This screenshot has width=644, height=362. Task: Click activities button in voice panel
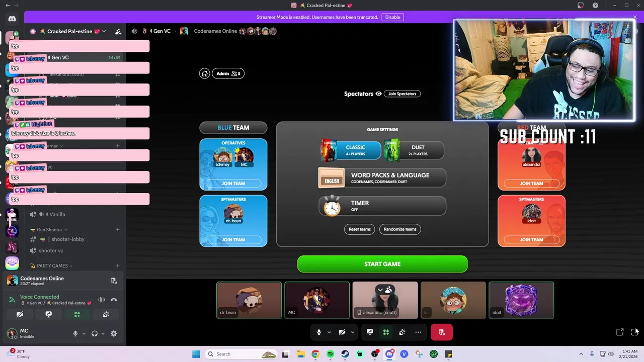pyautogui.click(x=77, y=314)
